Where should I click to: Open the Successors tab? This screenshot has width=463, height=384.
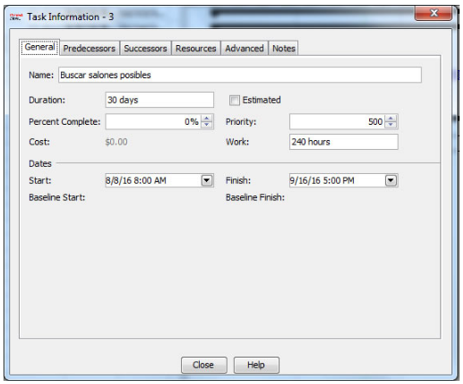pyautogui.click(x=145, y=48)
